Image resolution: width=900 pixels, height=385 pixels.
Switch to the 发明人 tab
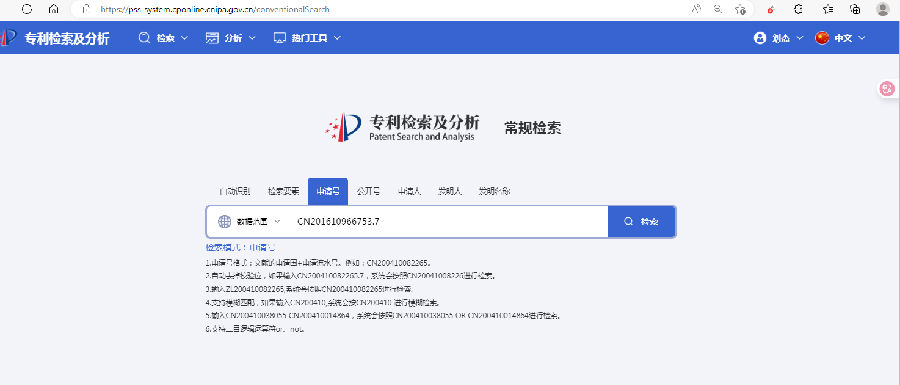click(450, 192)
